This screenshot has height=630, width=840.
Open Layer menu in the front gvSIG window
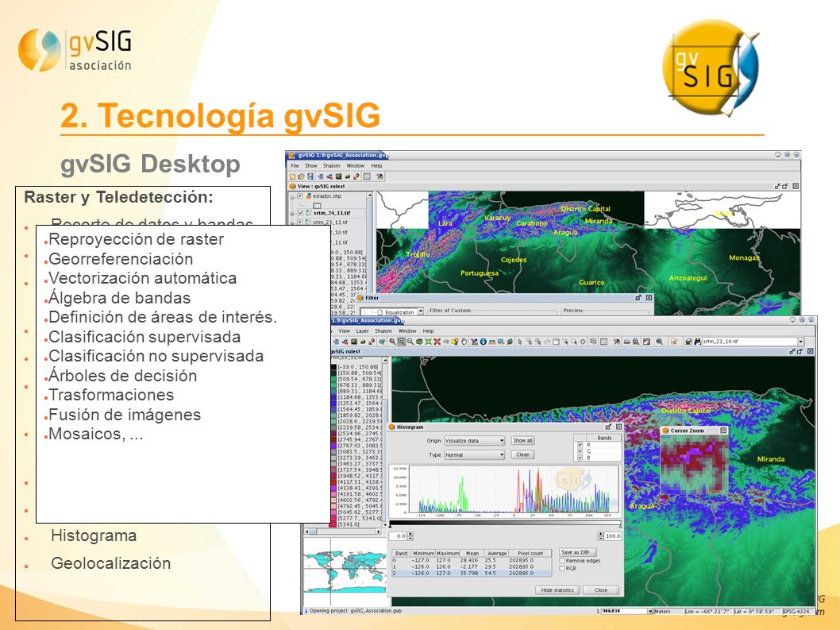363,330
